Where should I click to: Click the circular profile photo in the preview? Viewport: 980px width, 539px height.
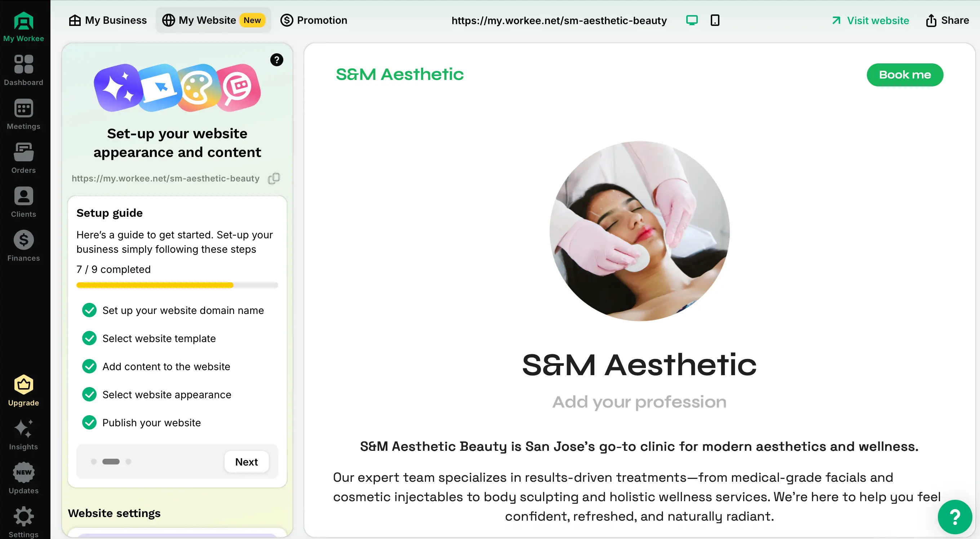pyautogui.click(x=639, y=231)
